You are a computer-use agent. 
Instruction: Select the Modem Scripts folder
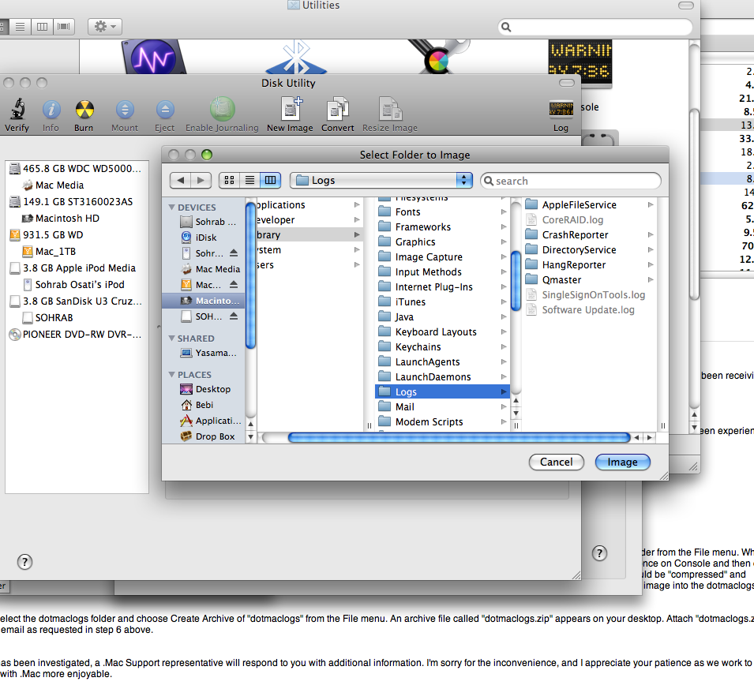441,422
